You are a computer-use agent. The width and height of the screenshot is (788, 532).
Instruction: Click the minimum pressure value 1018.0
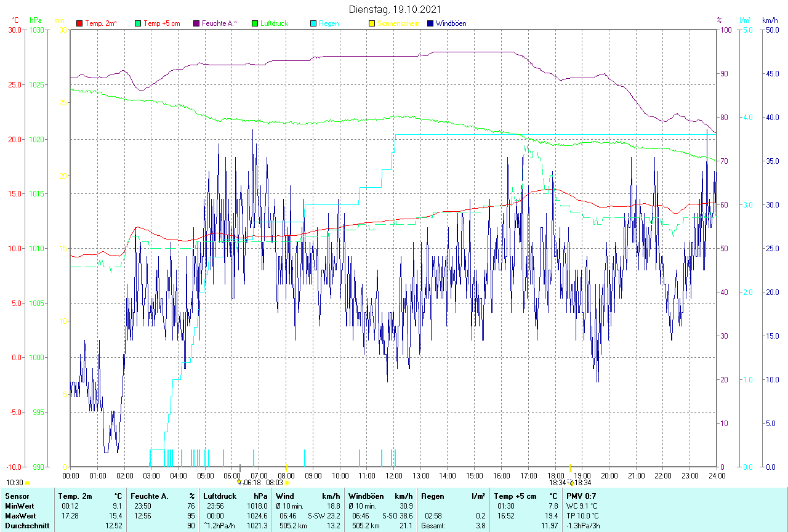click(x=257, y=506)
